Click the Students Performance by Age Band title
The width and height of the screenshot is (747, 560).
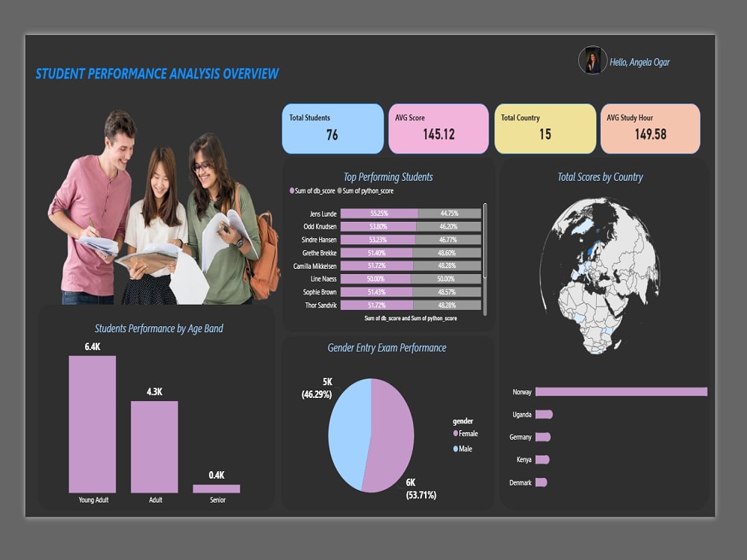(158, 329)
